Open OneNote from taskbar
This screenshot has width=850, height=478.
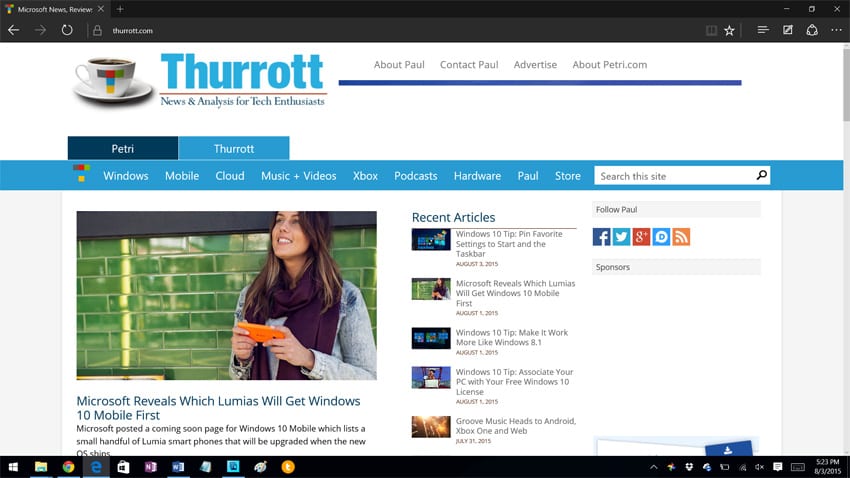[x=151, y=467]
